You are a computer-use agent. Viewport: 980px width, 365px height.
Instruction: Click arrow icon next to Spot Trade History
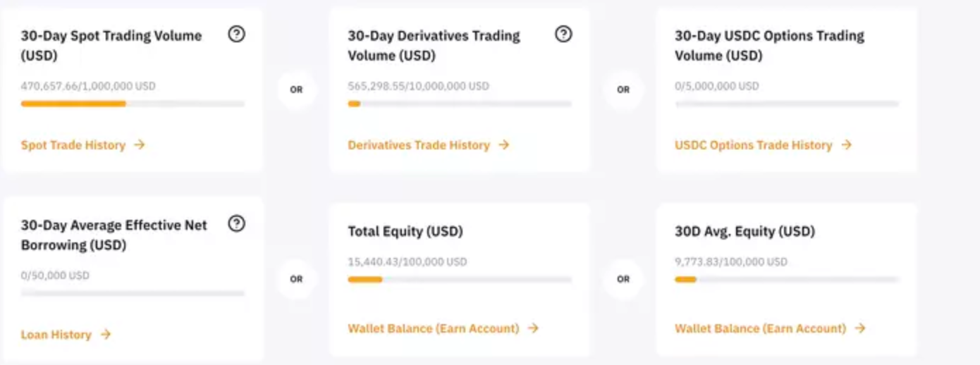pyautogui.click(x=140, y=144)
